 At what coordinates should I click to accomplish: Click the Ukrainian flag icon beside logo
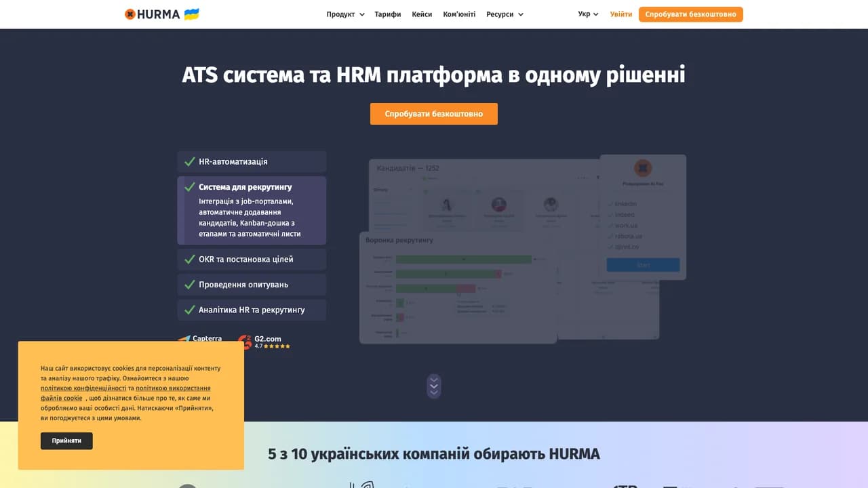pos(191,14)
